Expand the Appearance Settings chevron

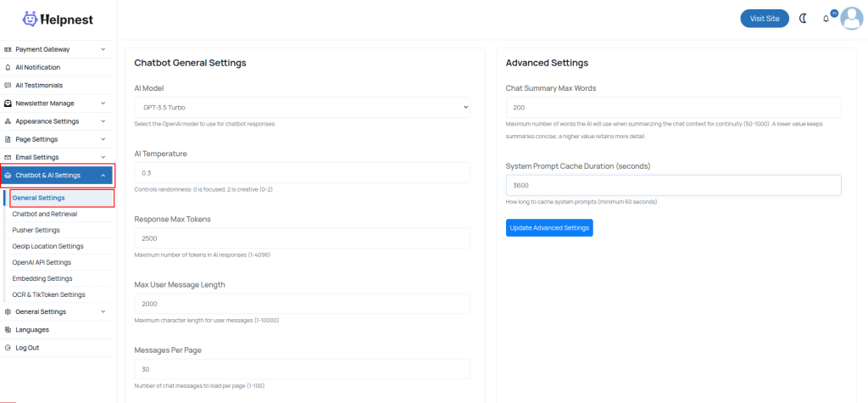click(x=103, y=121)
